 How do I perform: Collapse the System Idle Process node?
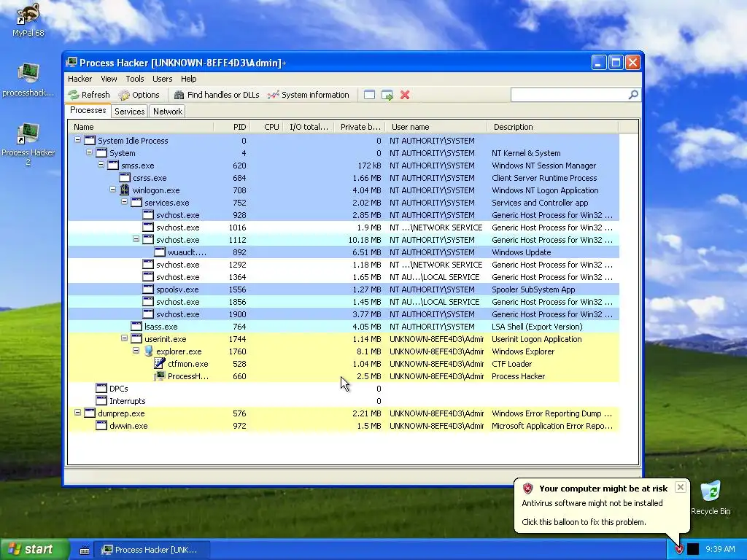[77, 141]
